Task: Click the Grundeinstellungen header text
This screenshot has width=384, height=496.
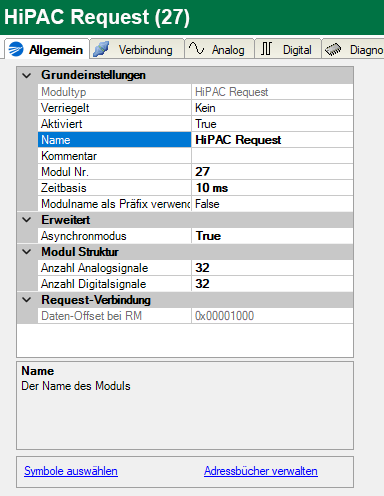Action: point(93,75)
